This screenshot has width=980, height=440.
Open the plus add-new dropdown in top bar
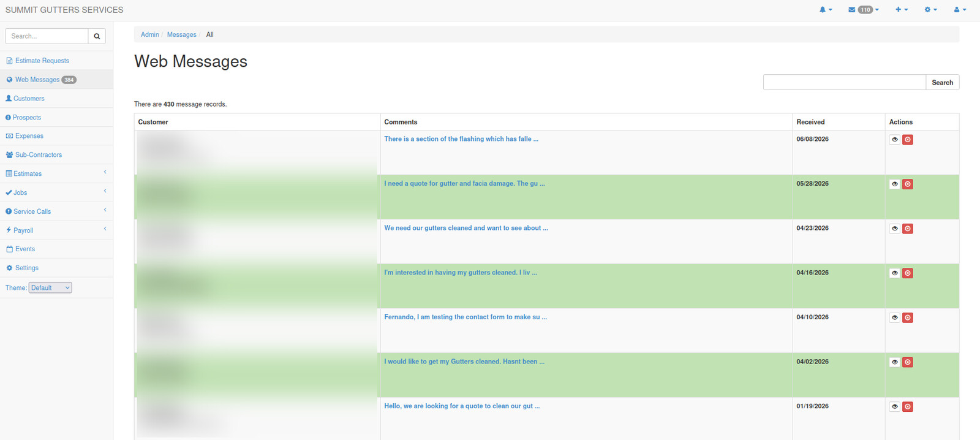[902, 10]
